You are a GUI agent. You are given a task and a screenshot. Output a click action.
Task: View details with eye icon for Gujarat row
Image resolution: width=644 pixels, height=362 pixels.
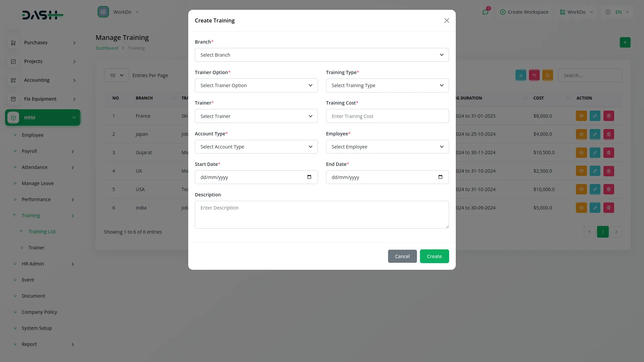(581, 153)
